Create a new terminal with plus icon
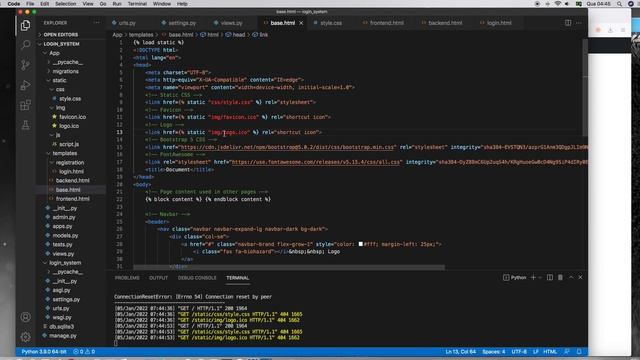The height and width of the screenshot is (360, 640). click(x=533, y=278)
